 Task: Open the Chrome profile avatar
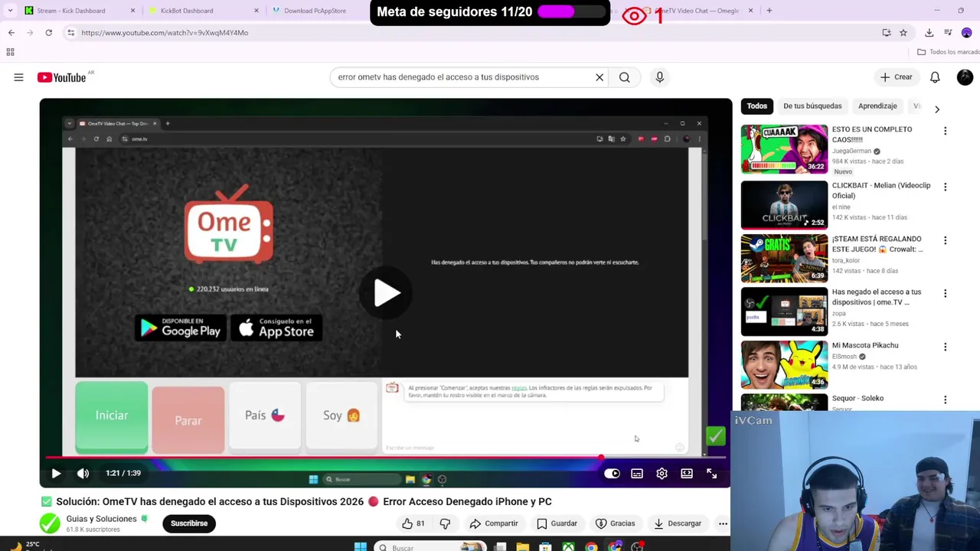pos(966,33)
